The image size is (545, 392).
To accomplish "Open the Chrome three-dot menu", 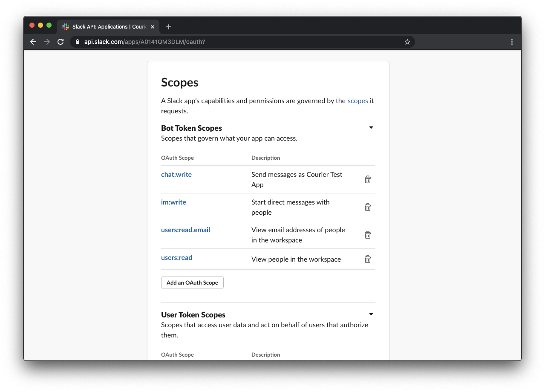I will point(512,42).
